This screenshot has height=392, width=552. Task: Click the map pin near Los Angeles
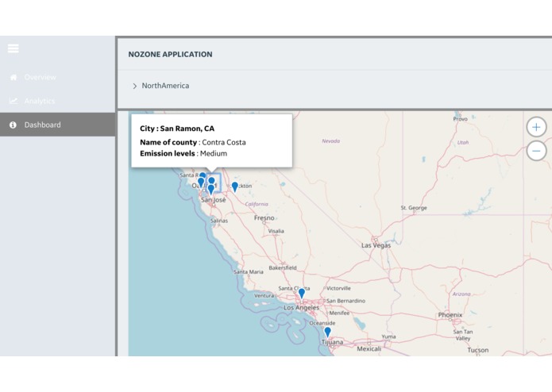(302, 294)
